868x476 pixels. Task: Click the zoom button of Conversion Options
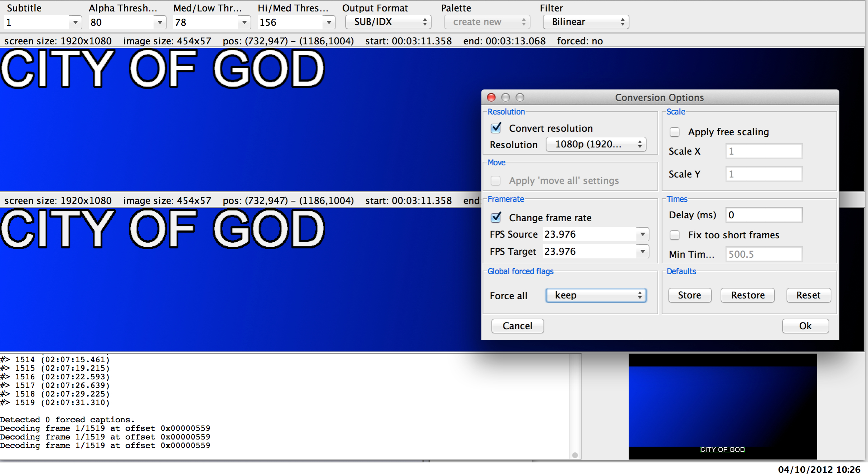[520, 97]
